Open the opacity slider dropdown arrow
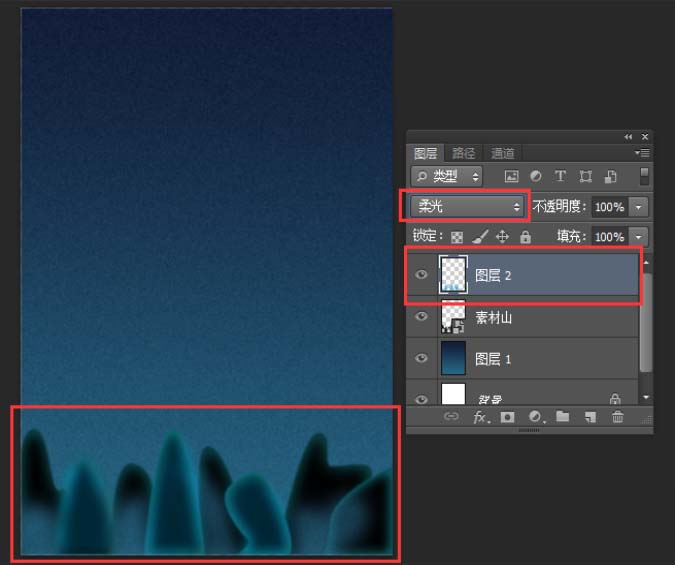 [x=638, y=207]
